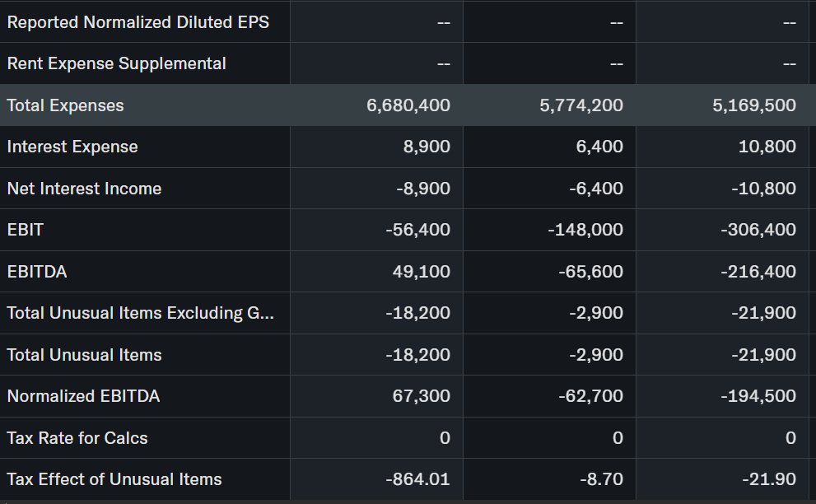
Task: Select the Net Interest Income value -10,800
Action: pyautogui.click(x=763, y=189)
